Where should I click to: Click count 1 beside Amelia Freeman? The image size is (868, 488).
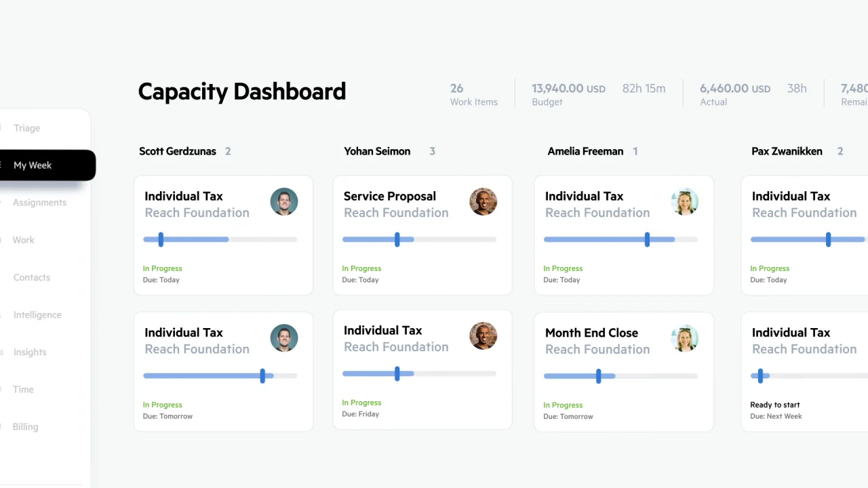pos(635,151)
